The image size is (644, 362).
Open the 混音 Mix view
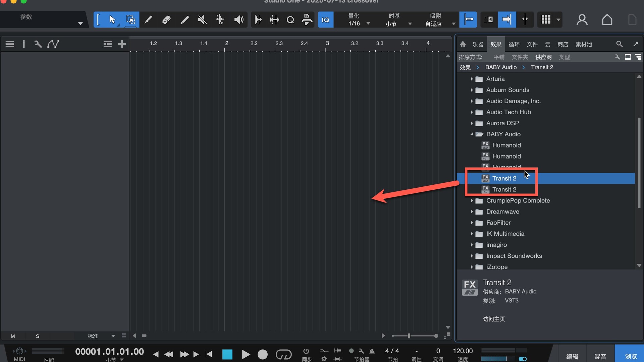(600, 356)
